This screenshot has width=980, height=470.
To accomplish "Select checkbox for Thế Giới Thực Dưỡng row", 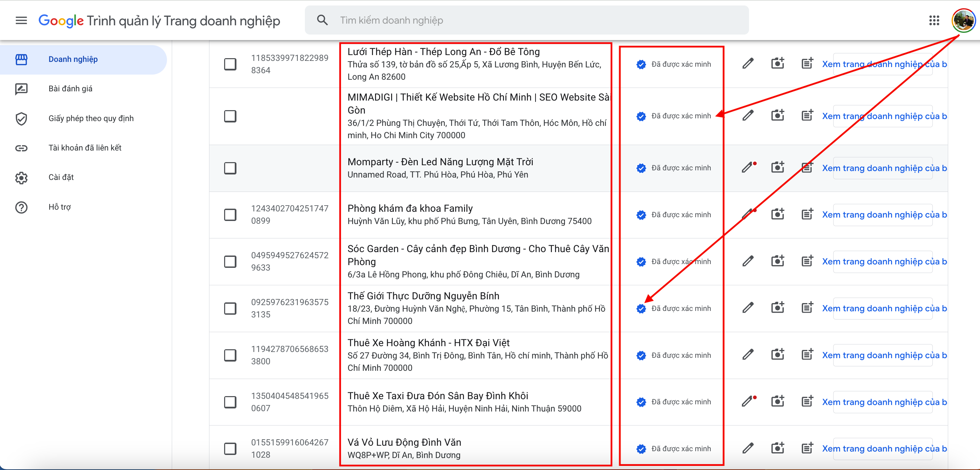I will [230, 309].
